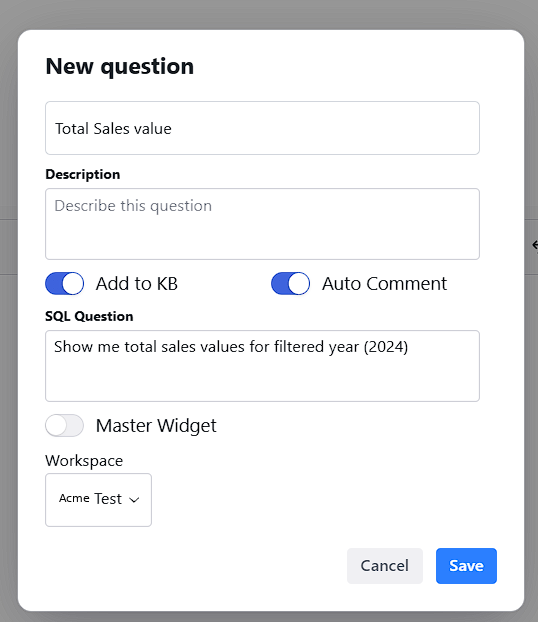This screenshot has height=622, width=538.
Task: Click the Add to KB label text
Action: pos(137,284)
